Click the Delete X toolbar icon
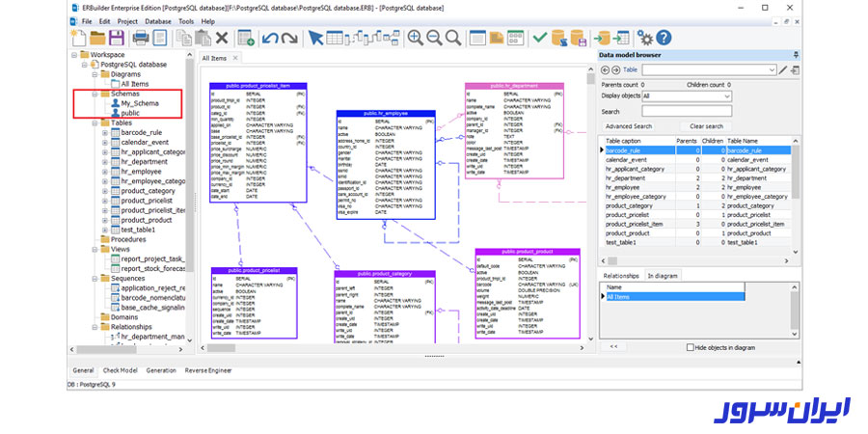Image resolution: width=868 pixels, height=434 pixels. tap(222, 38)
